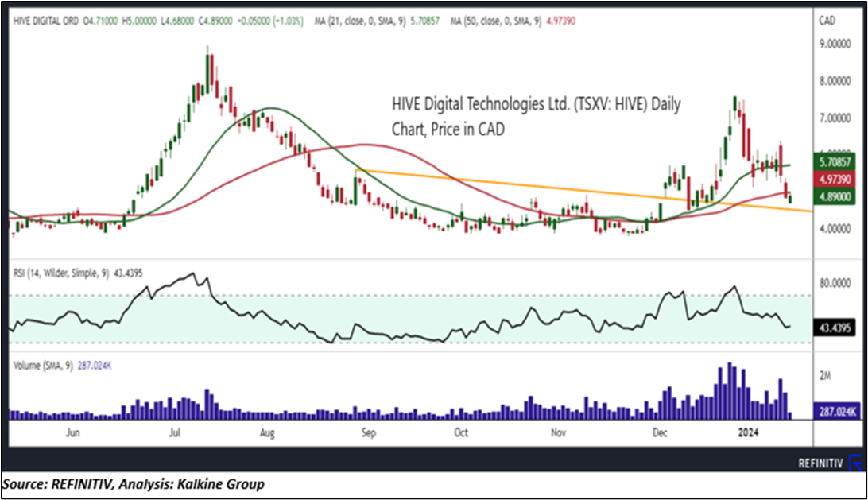Click the Aug date axis label
The height and width of the screenshot is (500, 868).
point(267,432)
